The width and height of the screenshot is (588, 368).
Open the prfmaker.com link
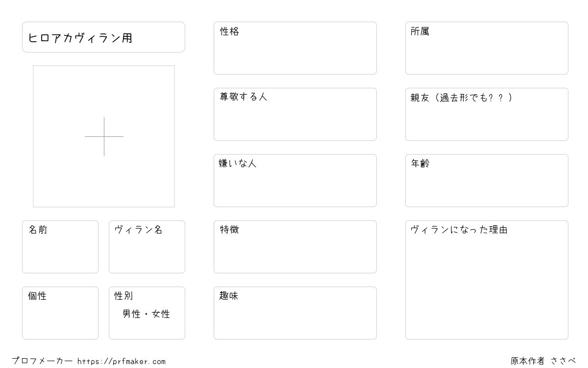[122, 362]
